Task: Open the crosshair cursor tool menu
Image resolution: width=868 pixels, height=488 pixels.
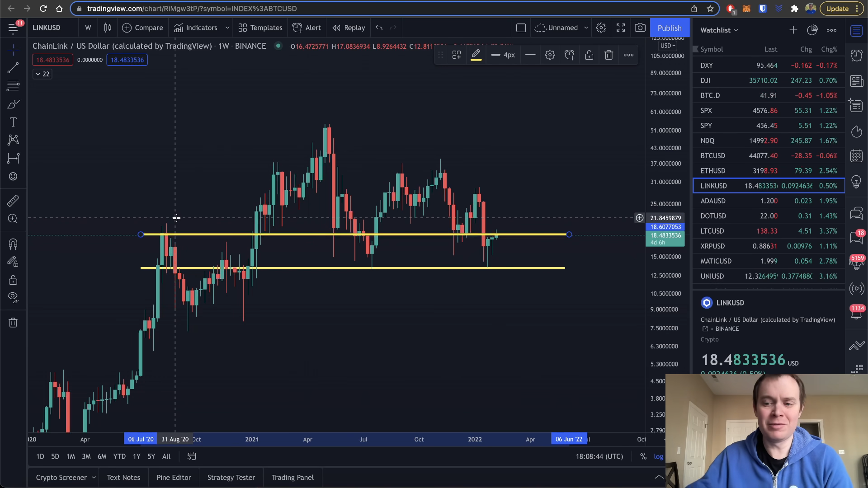Action: click(x=13, y=50)
